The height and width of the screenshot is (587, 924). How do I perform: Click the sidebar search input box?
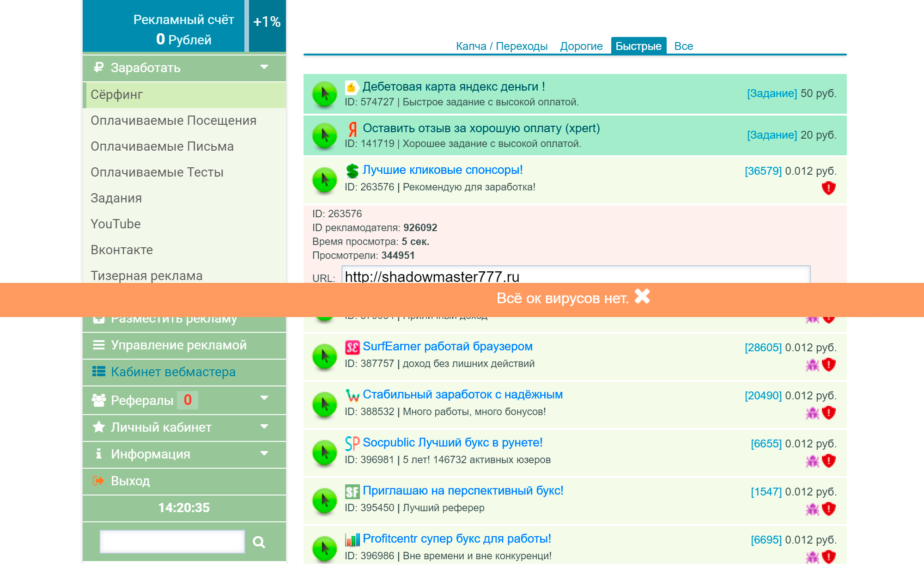click(172, 542)
